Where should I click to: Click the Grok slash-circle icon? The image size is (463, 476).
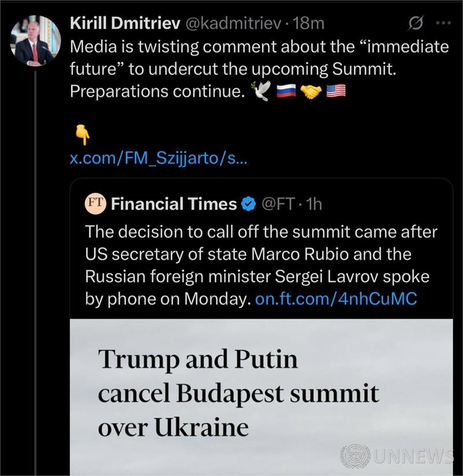[x=415, y=24]
